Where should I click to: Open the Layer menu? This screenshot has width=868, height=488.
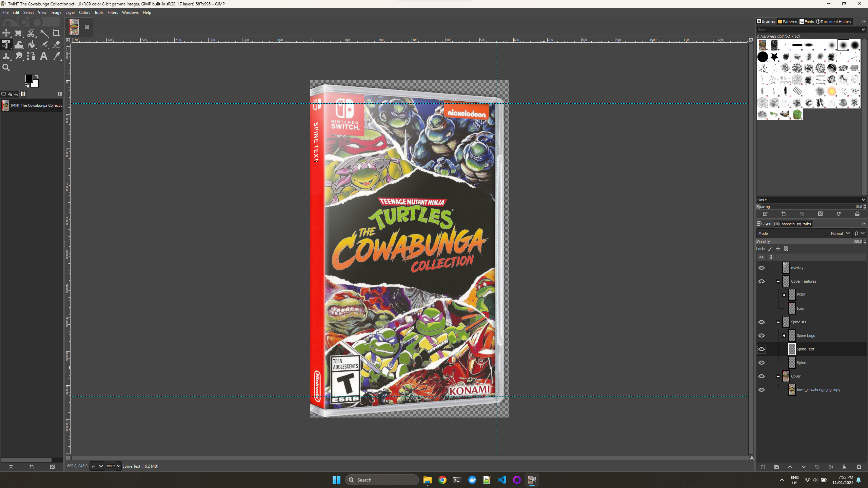[x=70, y=13]
